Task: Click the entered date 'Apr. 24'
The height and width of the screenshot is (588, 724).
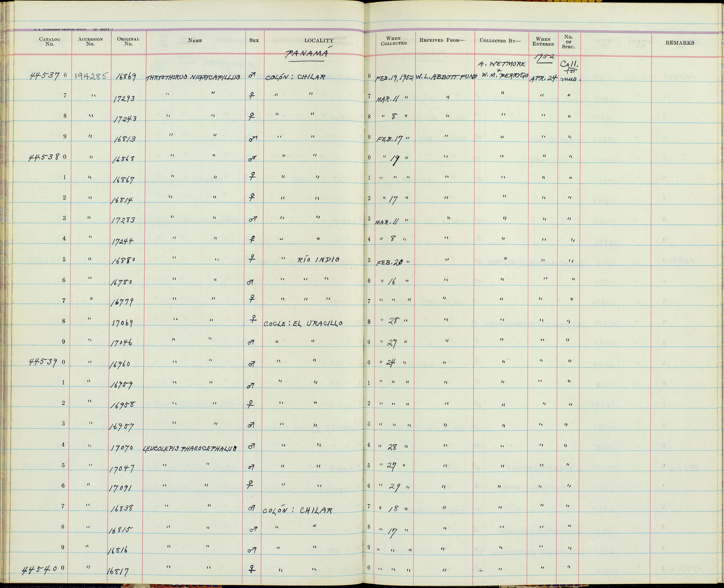Action: (543, 79)
